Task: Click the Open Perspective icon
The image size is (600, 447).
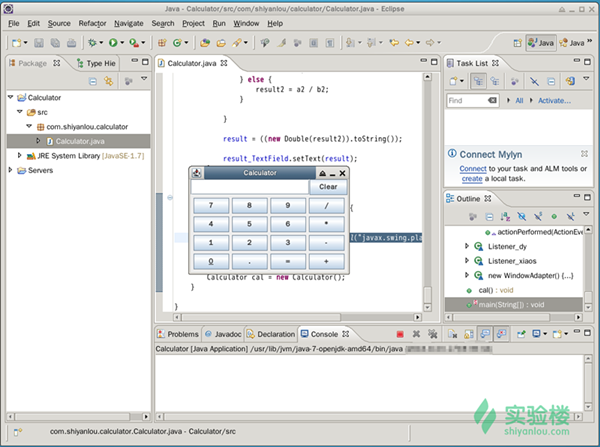Action: click(x=517, y=43)
